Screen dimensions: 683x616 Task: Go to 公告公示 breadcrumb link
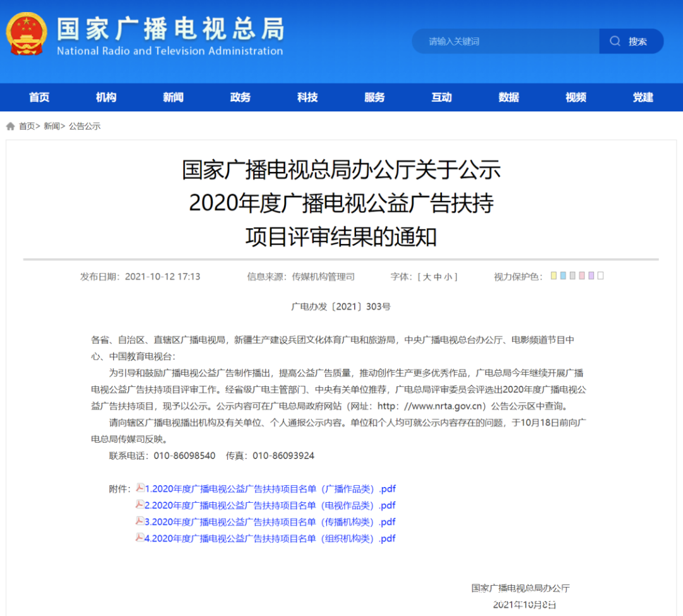[85, 126]
